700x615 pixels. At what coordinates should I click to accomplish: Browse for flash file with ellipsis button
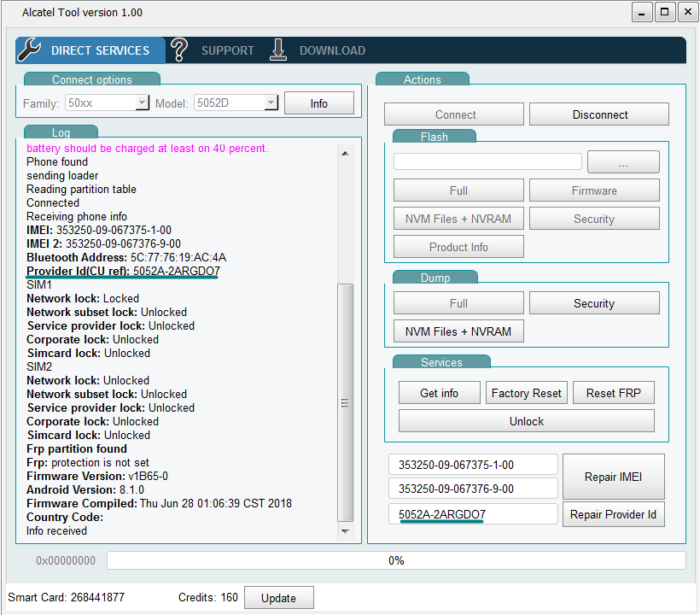point(623,161)
